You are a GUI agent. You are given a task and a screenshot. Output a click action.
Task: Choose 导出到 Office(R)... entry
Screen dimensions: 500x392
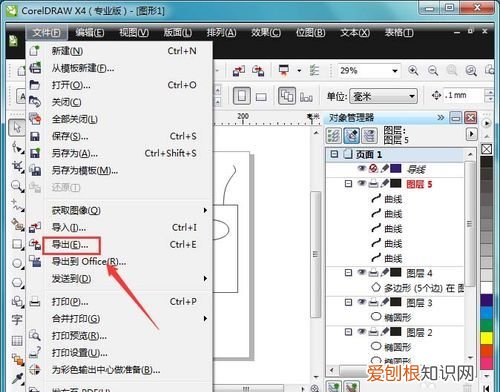pos(119,262)
